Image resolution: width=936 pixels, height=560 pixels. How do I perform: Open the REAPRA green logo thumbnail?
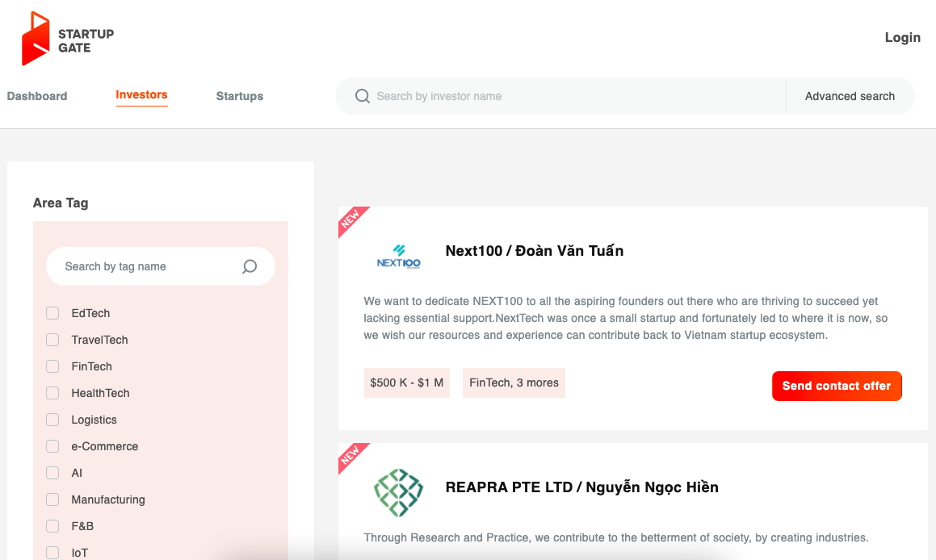pyautogui.click(x=399, y=492)
